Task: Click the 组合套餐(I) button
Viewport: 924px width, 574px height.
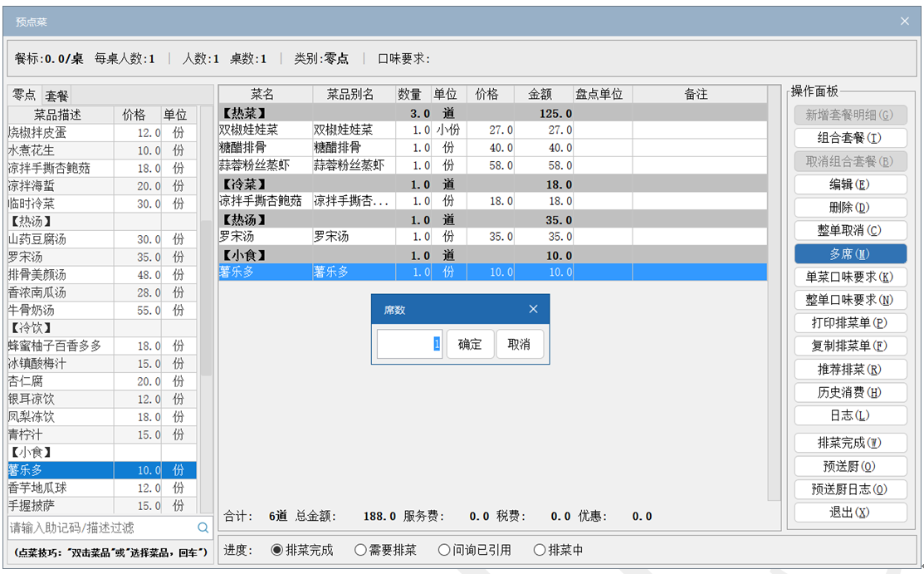Action: 850,138
